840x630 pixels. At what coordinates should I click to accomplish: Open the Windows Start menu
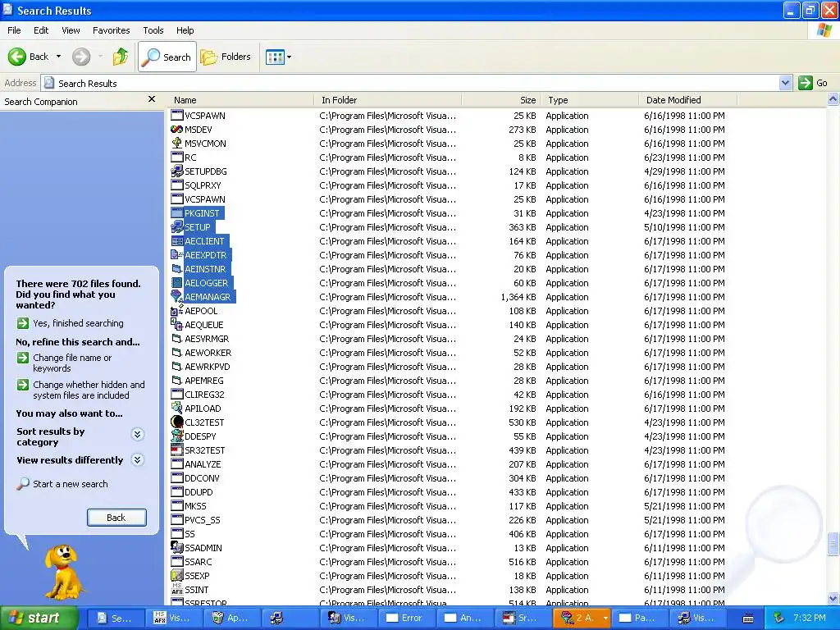39,618
